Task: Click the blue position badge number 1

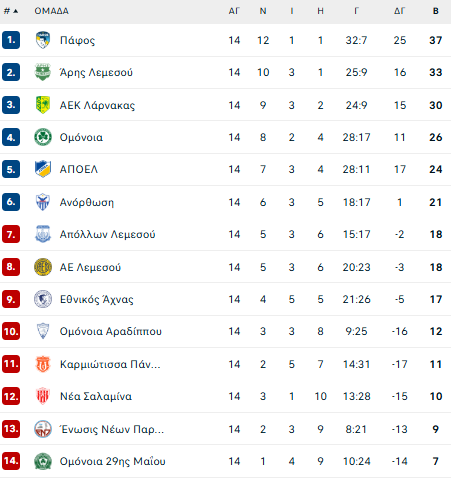Action: (x=11, y=40)
